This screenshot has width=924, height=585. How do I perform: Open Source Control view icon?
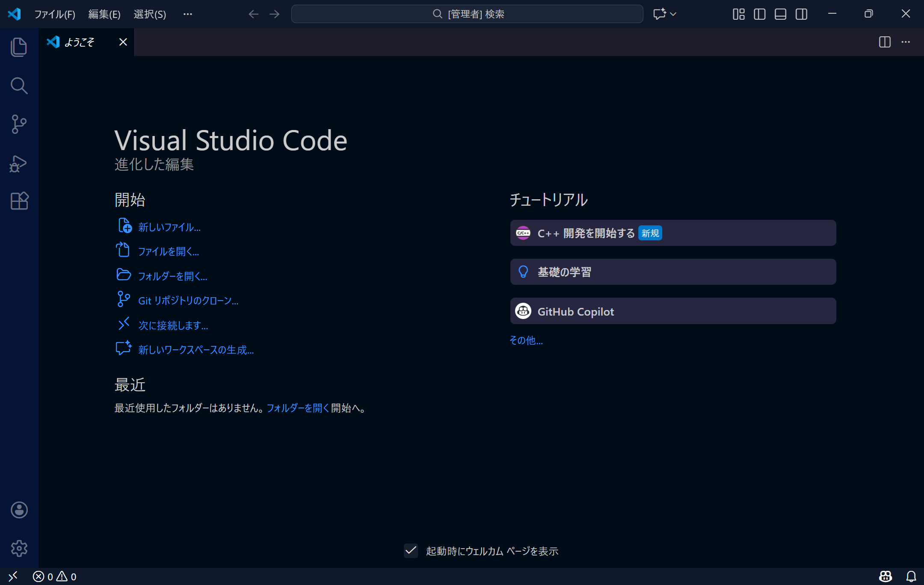19,124
